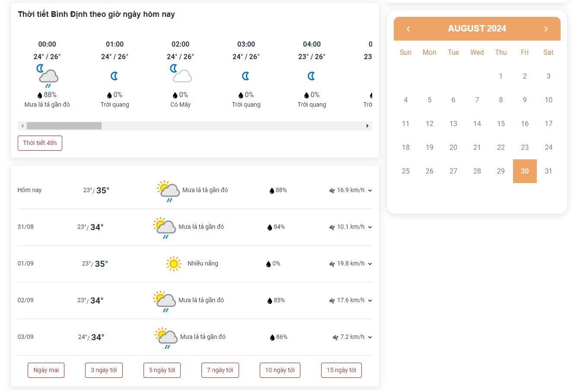
Task: Click the '31/08' date label
Action: pos(26,227)
